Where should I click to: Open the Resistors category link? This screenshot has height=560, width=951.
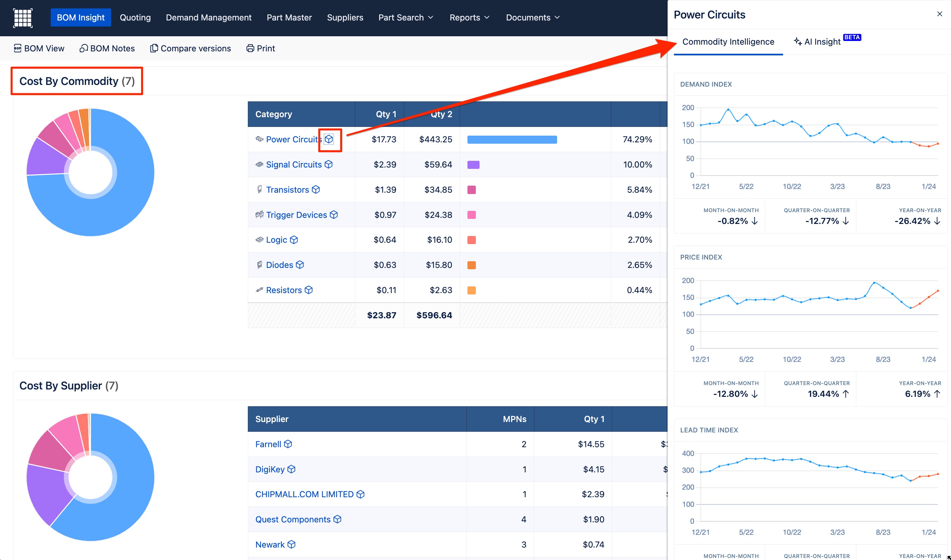(x=284, y=290)
